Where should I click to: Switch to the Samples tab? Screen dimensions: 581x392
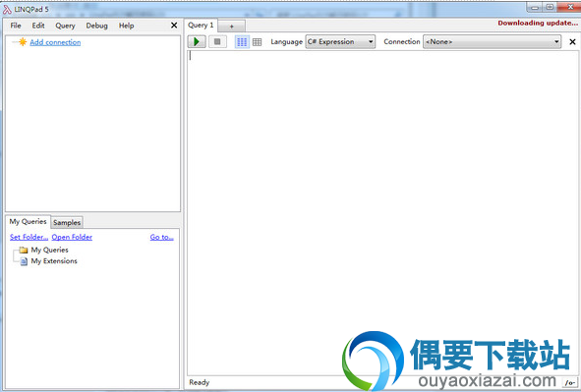[67, 222]
